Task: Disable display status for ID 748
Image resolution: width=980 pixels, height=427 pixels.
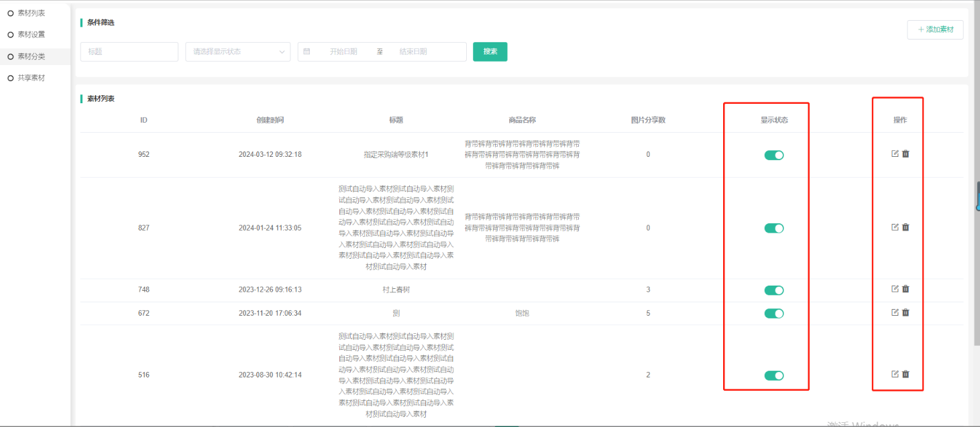Action: tap(774, 290)
